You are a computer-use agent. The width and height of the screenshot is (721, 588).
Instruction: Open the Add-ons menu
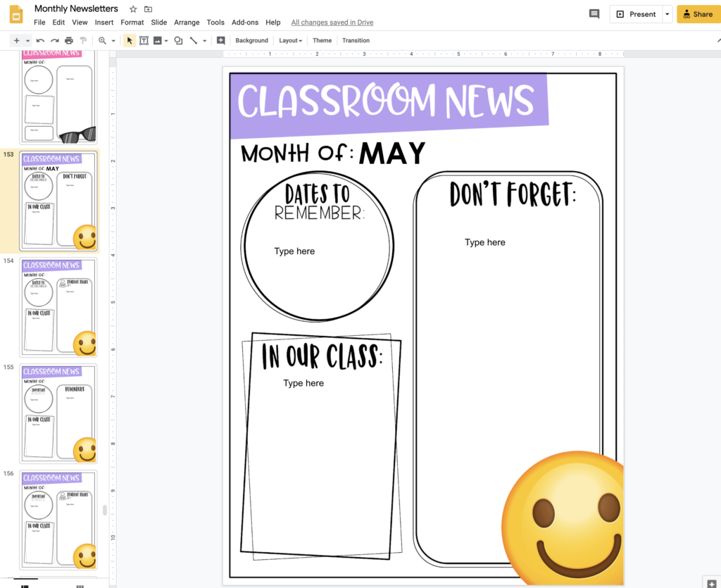(245, 22)
